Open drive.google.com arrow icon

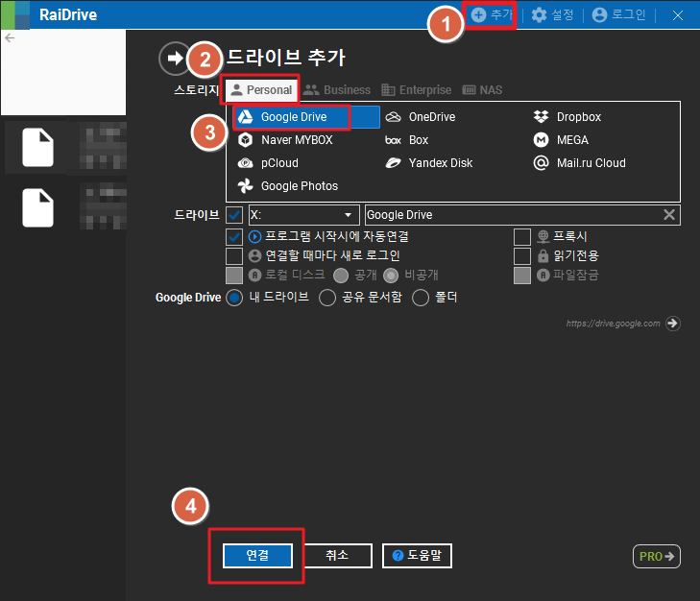[673, 324]
